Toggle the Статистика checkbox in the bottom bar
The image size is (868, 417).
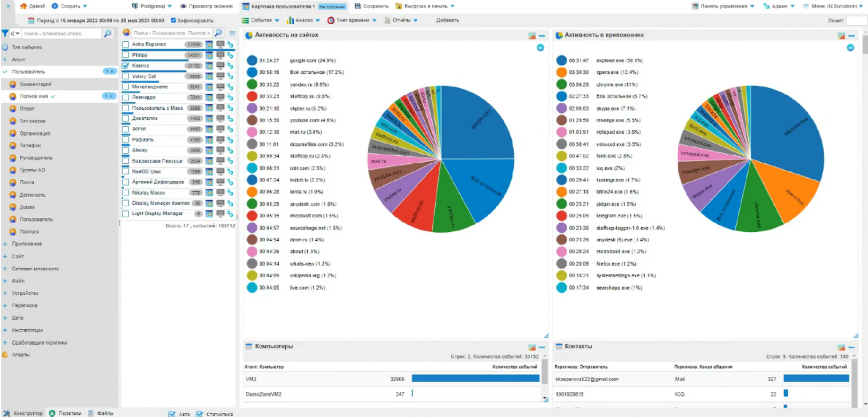click(200, 414)
